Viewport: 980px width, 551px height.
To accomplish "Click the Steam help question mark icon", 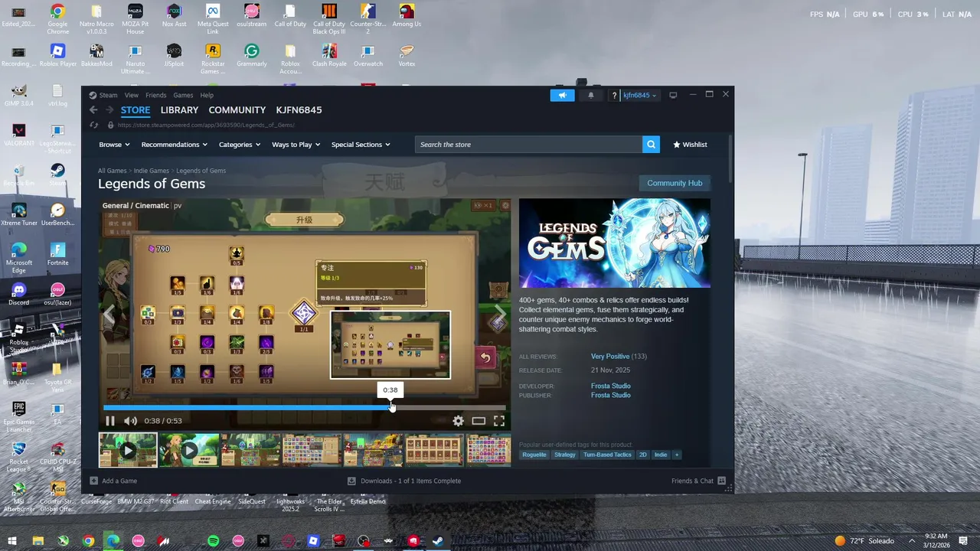I will (x=614, y=96).
